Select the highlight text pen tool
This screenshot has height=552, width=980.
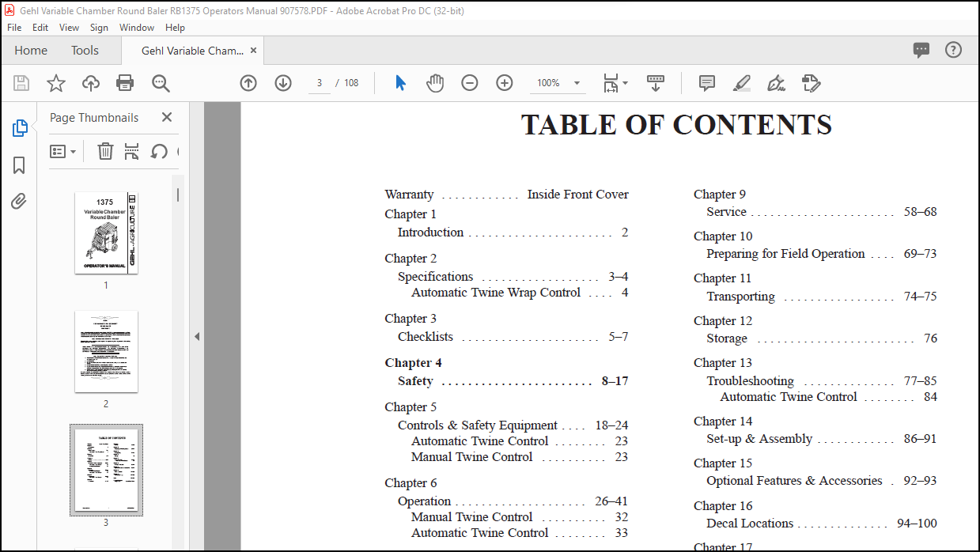coord(741,83)
